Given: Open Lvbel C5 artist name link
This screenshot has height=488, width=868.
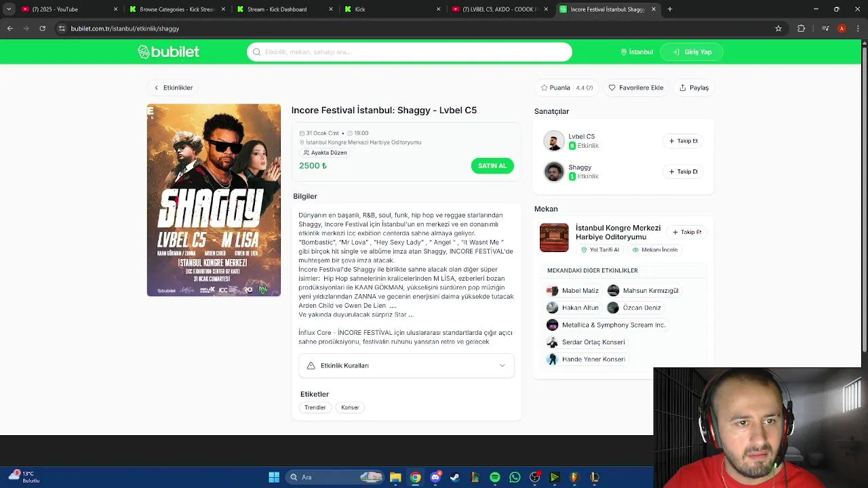Looking at the screenshot, I should [581, 136].
